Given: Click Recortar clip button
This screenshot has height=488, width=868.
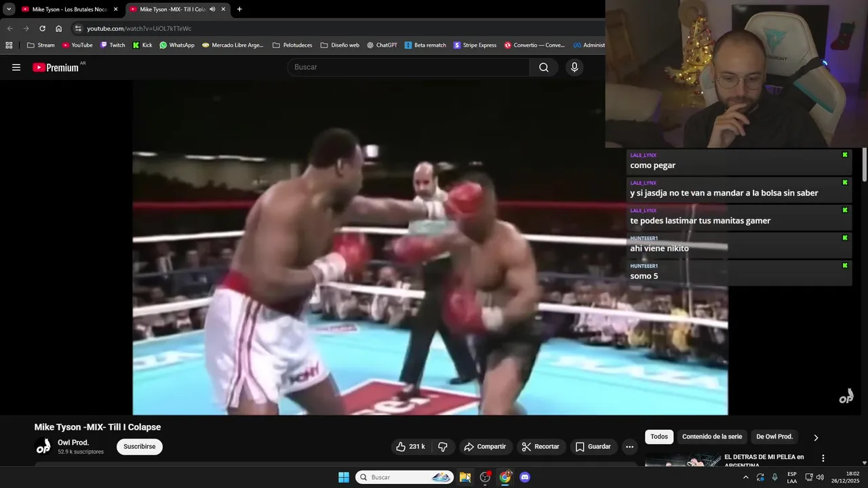Looking at the screenshot, I should tap(540, 447).
